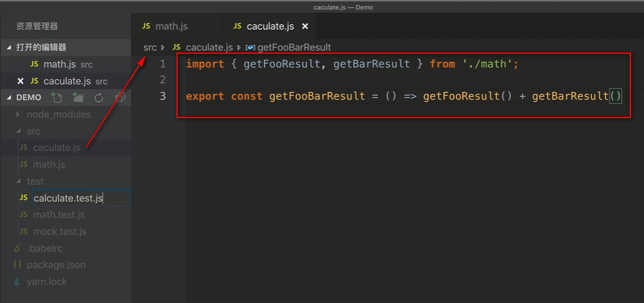Click the braces icon beside package.json
The image size is (644, 303).
coord(17,265)
